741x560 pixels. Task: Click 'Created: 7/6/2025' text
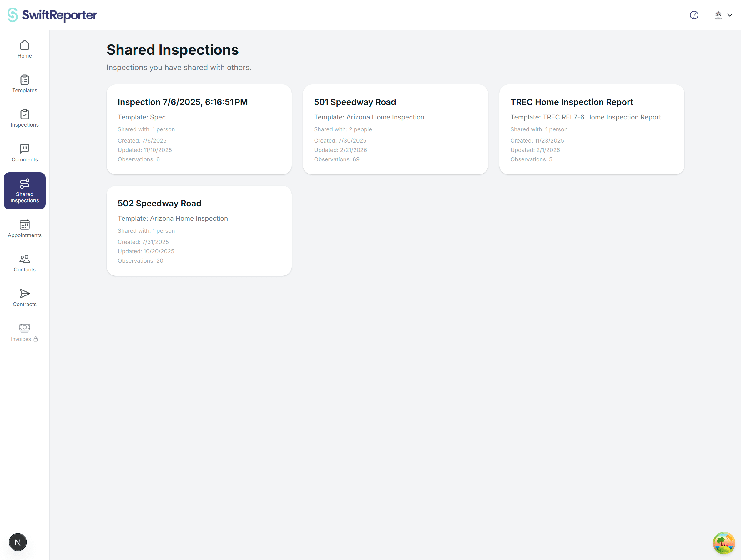[x=142, y=141]
